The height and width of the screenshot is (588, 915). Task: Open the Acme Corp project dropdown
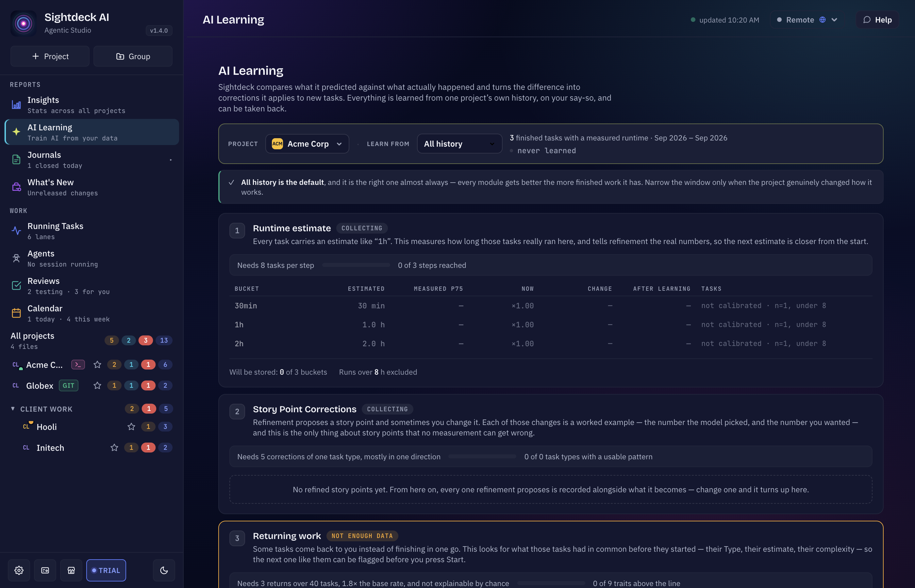click(x=307, y=143)
